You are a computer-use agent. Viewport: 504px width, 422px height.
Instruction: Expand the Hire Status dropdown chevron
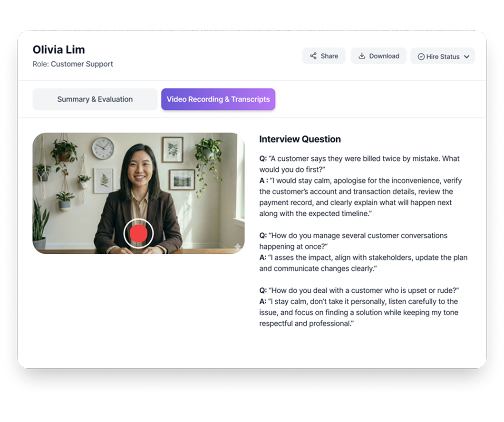pyautogui.click(x=467, y=57)
